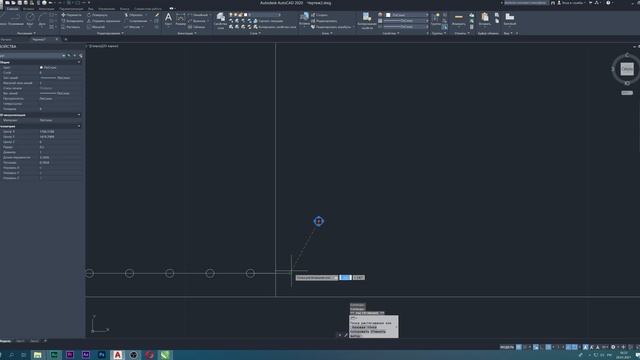Select the Dimension (Размер) tool
Screen dimensions: 640x360
180,19
